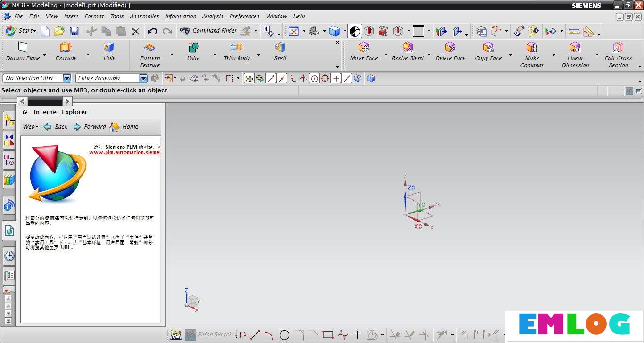The width and height of the screenshot is (644, 343).
Task: Select the Delete Face tool
Action: pyautogui.click(x=450, y=52)
